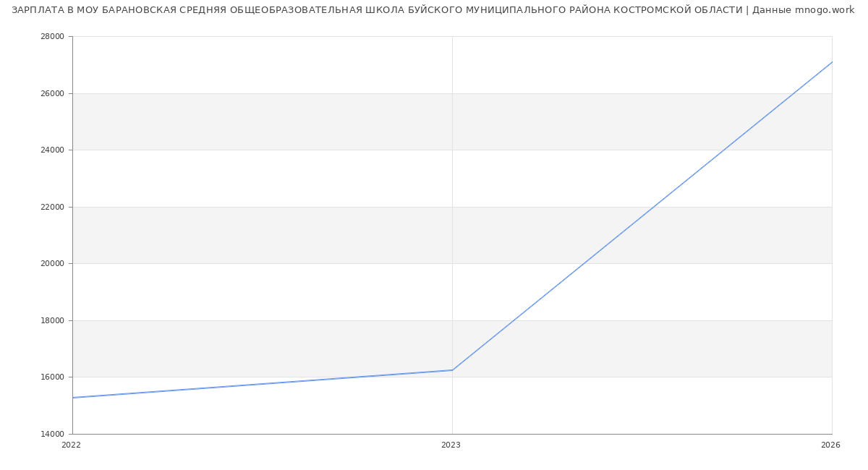This screenshot has height=470, width=868.
Task: Click the 2026 x-axis label
Action: point(830,445)
